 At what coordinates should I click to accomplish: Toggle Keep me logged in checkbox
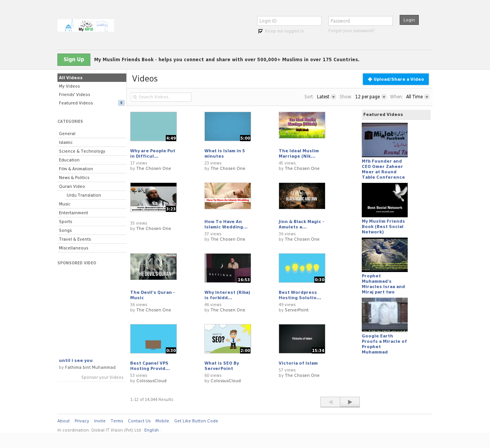[x=261, y=31]
